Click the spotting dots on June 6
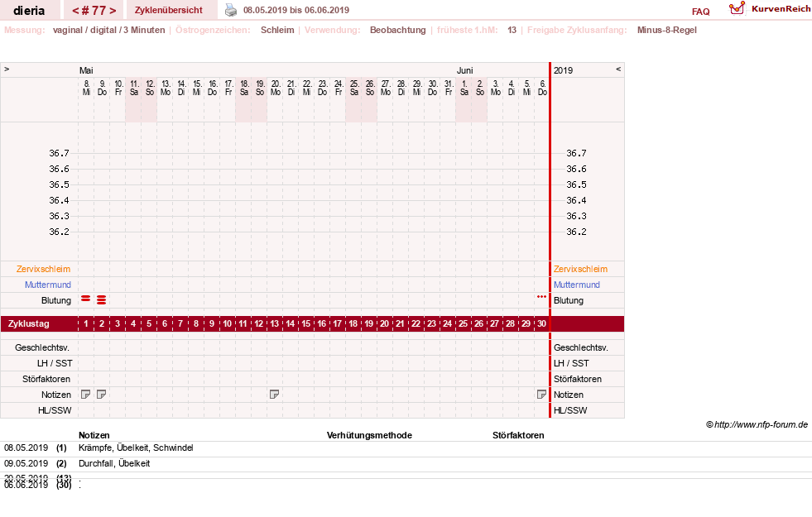Screen dimensions: 812x517 [x=541, y=296]
